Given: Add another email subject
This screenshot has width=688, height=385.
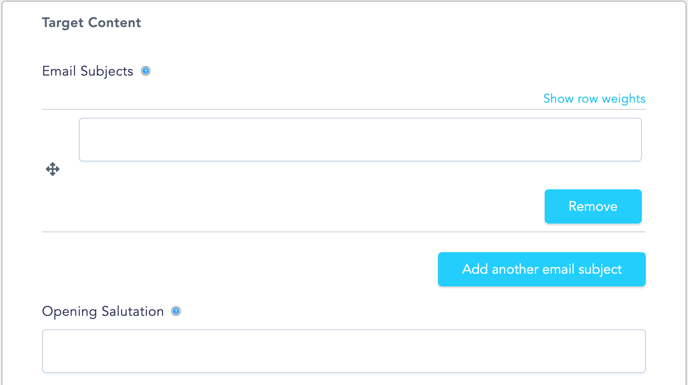Looking at the screenshot, I should point(542,269).
